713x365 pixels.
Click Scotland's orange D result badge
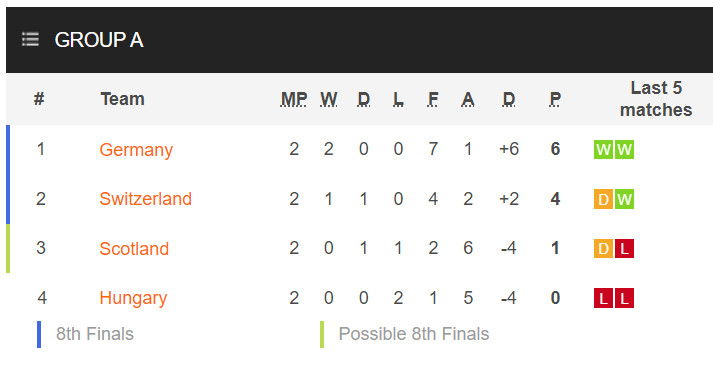pyautogui.click(x=603, y=249)
